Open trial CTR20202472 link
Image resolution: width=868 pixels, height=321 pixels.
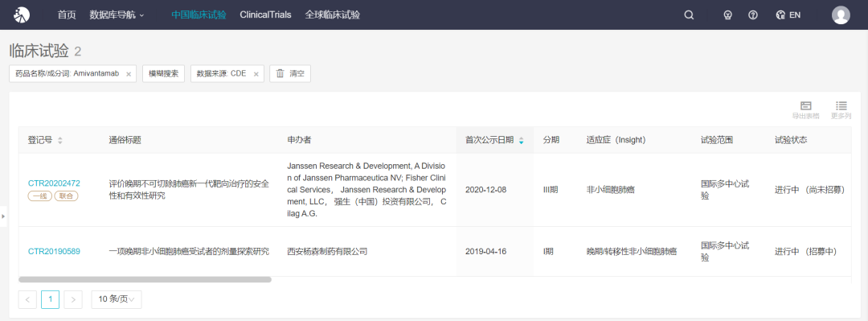[55, 183]
